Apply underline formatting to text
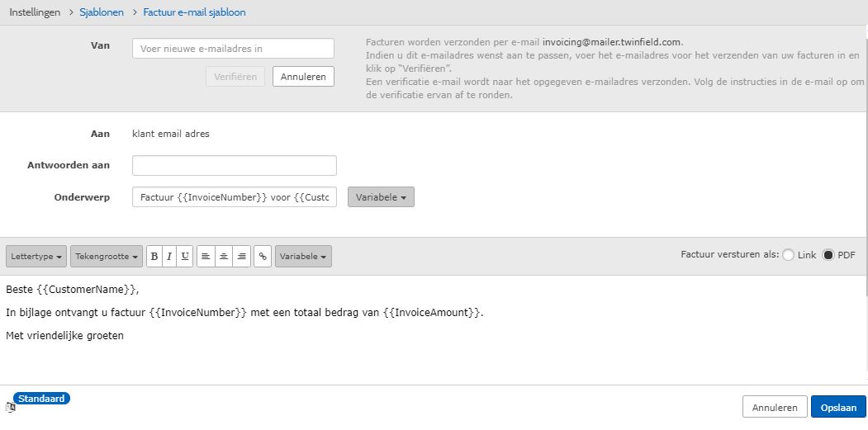The width and height of the screenshot is (868, 430). (185, 257)
